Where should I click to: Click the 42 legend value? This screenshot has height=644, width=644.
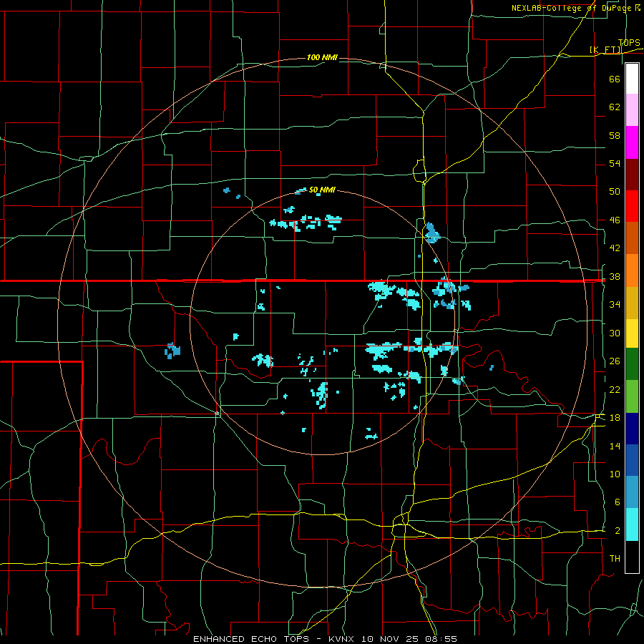(615, 248)
